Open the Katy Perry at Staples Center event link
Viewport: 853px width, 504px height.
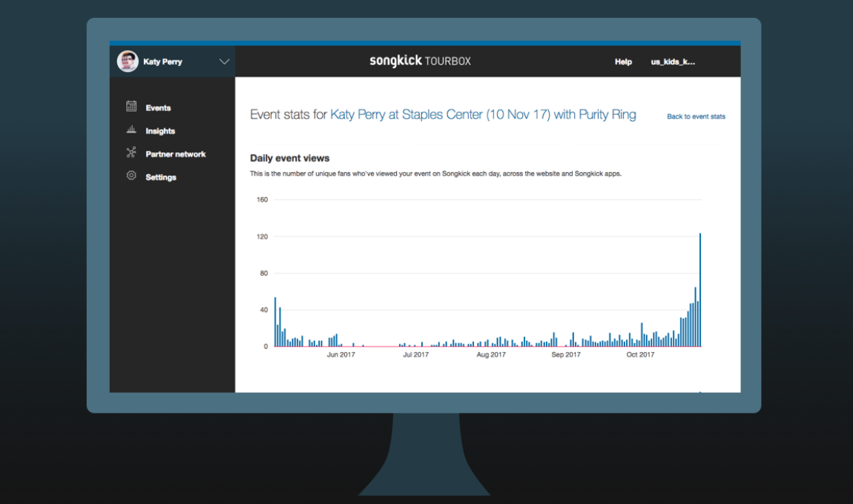click(483, 115)
